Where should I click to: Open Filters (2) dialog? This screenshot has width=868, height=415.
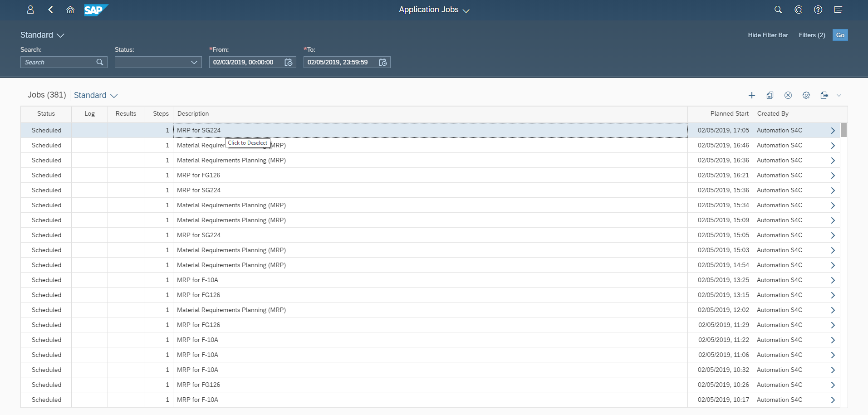812,35
